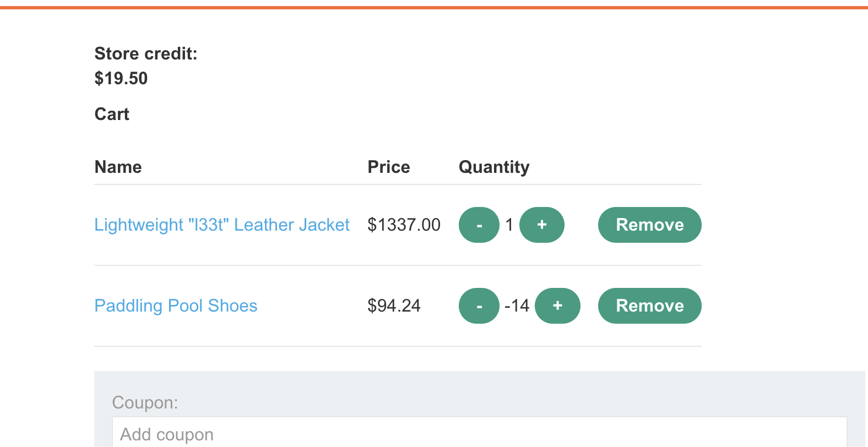Focus the Add coupon input field
The width and height of the screenshot is (868, 447).
[479, 434]
